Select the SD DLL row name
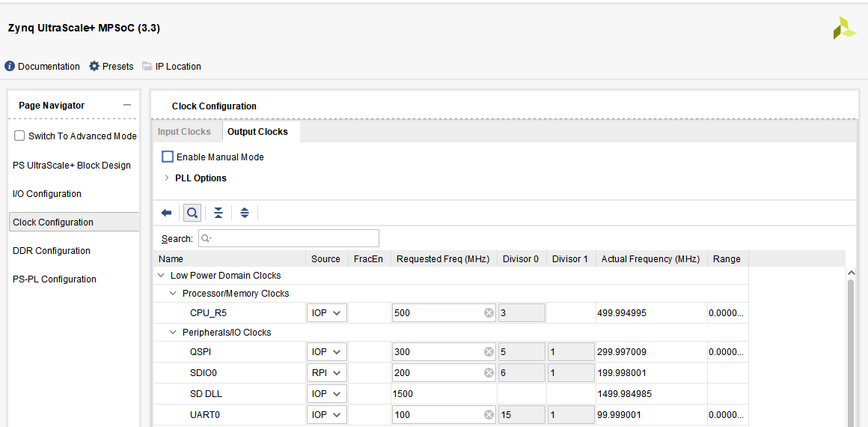 206,394
